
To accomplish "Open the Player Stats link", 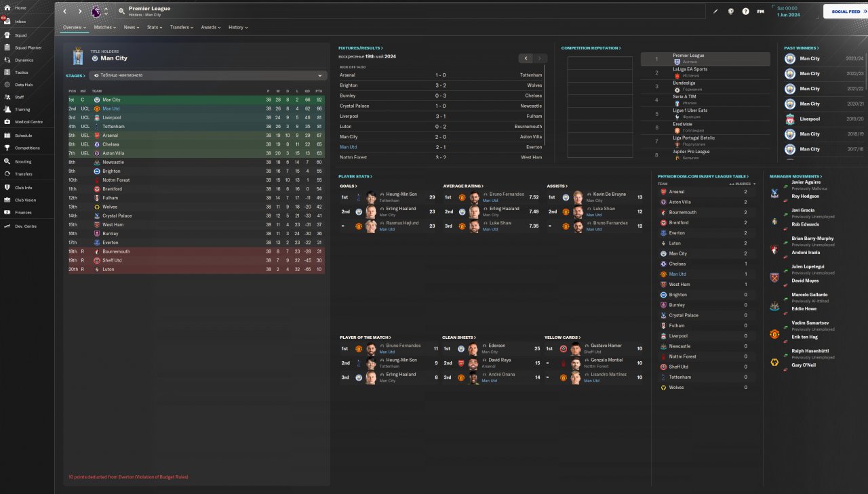I will (x=356, y=176).
